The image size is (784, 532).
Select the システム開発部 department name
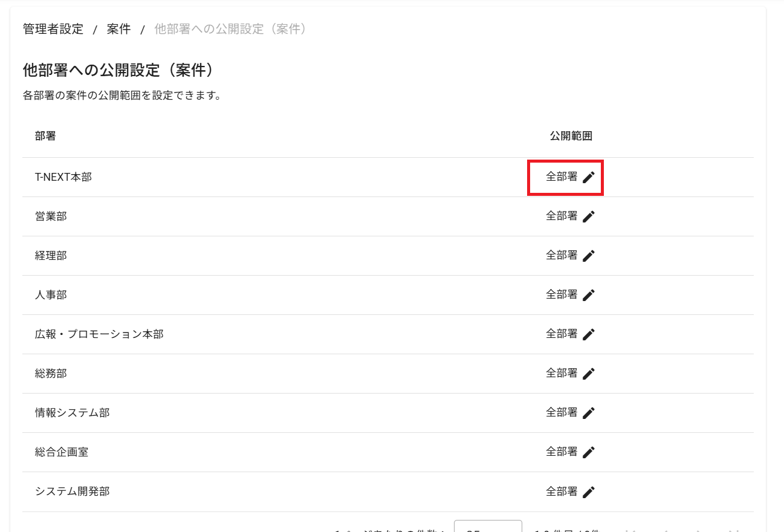[72, 491]
